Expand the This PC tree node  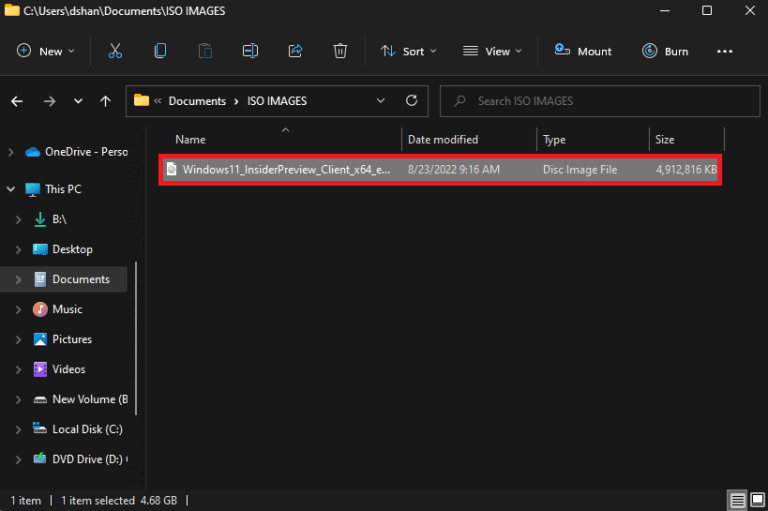(x=11, y=189)
